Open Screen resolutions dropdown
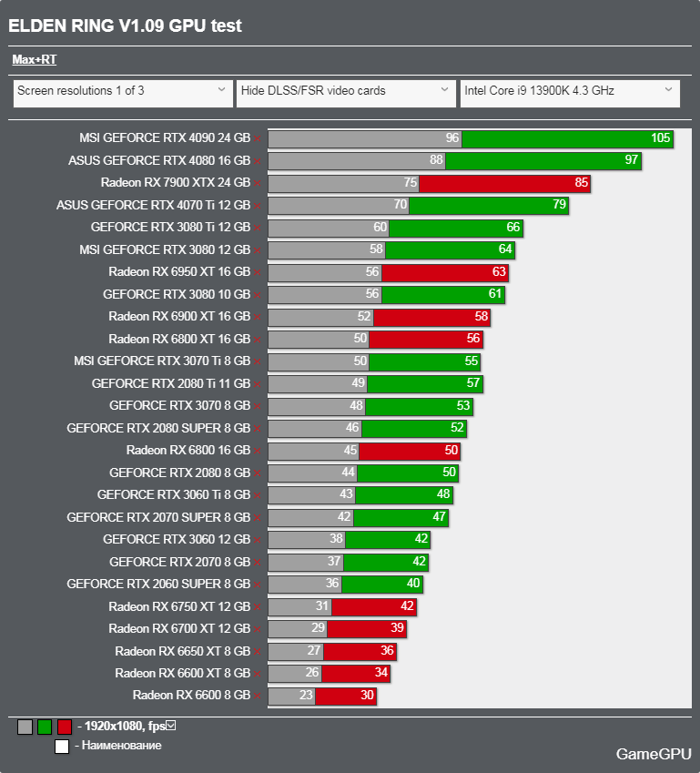 [x=123, y=94]
